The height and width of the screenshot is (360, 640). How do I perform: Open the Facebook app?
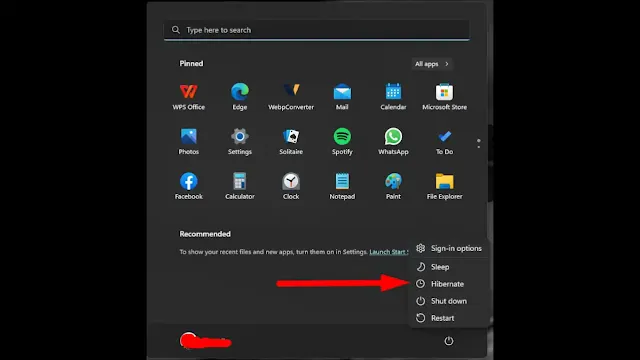point(189,186)
